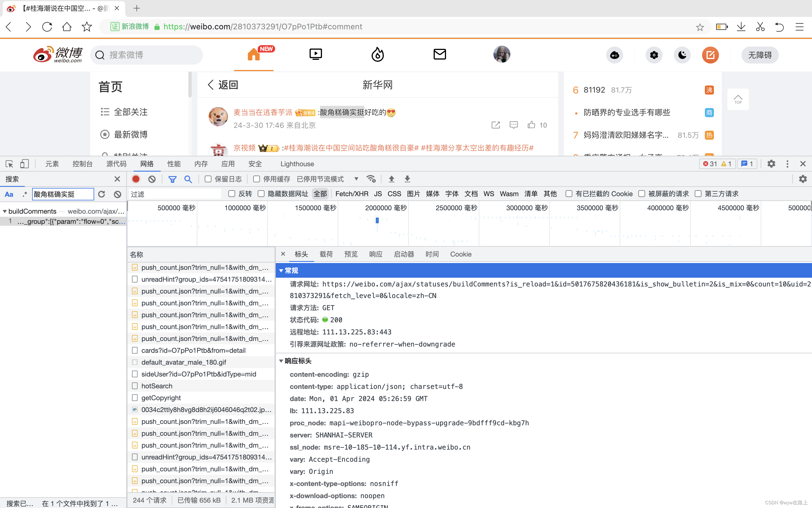Check 第三方请求 checkbox
Image resolution: width=812 pixels, height=508 pixels.
(698, 194)
